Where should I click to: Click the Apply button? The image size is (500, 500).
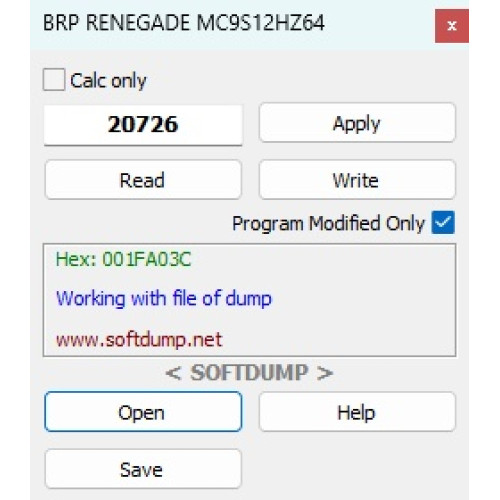(357, 123)
